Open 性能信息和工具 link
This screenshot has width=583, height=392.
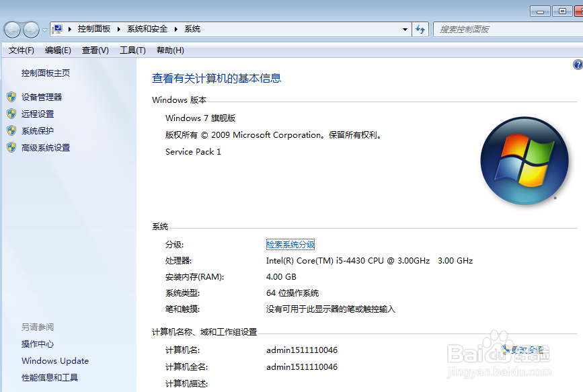(50, 378)
